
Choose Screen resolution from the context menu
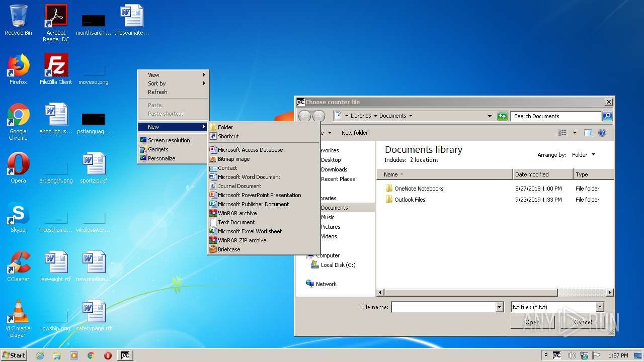[x=173, y=140]
